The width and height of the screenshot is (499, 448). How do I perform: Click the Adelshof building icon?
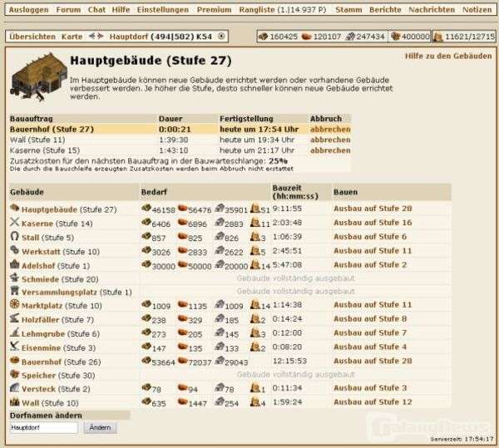tap(14, 264)
